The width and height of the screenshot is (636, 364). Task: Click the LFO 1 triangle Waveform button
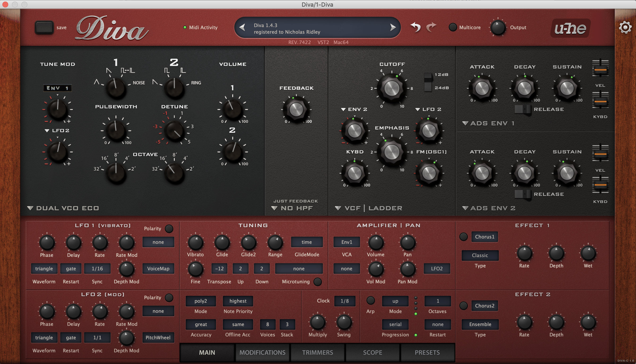44,268
